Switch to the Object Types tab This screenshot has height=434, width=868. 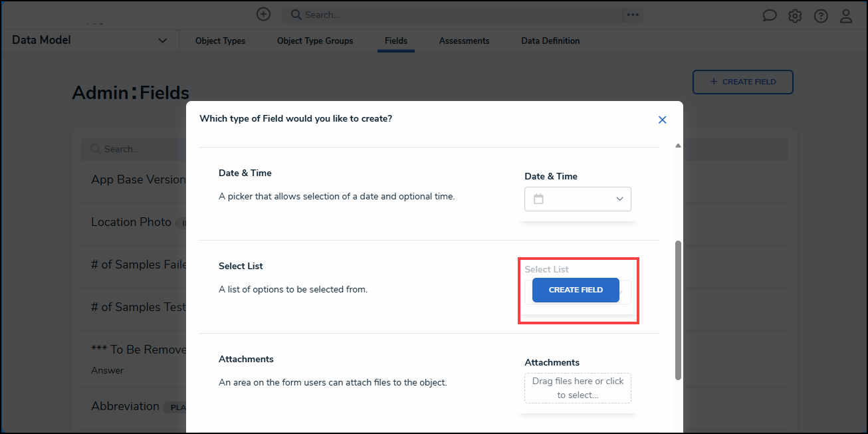point(220,41)
